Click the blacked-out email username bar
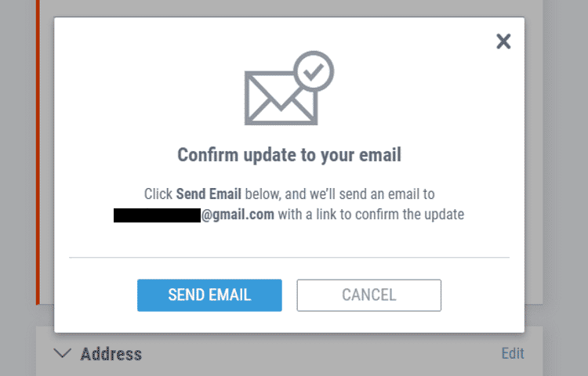 pos(157,215)
